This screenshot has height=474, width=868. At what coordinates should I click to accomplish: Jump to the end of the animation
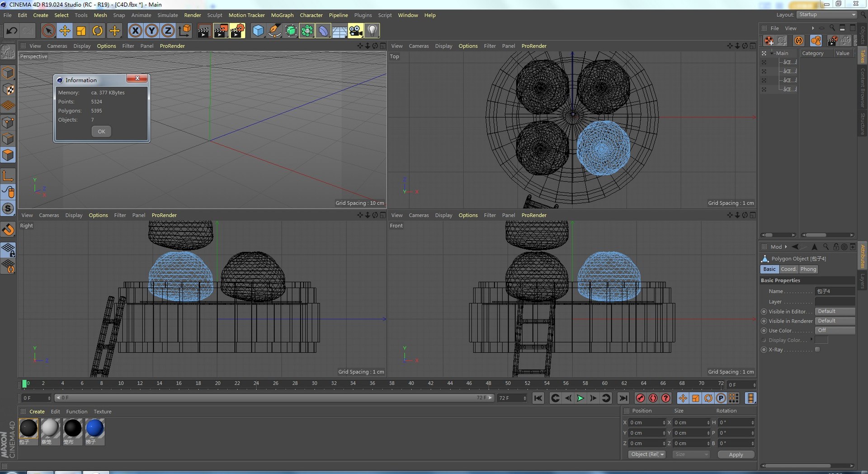coord(623,398)
